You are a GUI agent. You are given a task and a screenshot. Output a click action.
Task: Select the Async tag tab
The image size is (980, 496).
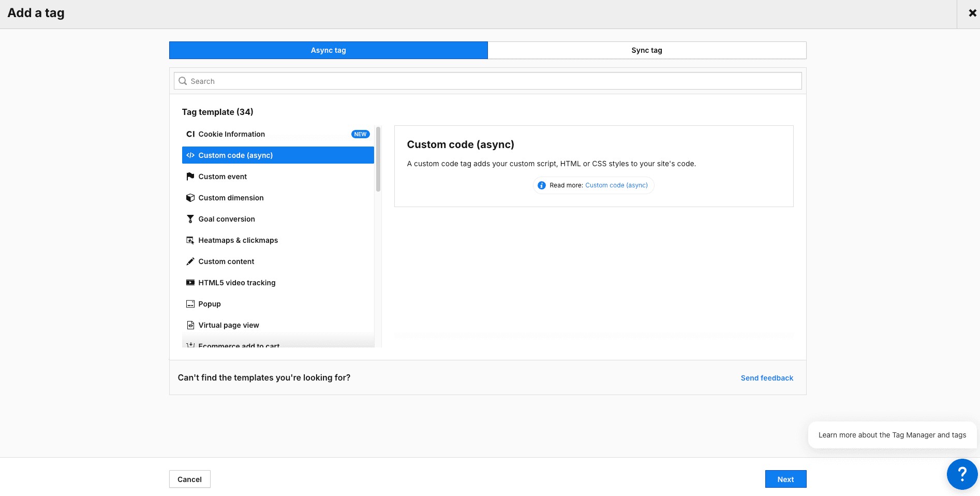point(328,50)
